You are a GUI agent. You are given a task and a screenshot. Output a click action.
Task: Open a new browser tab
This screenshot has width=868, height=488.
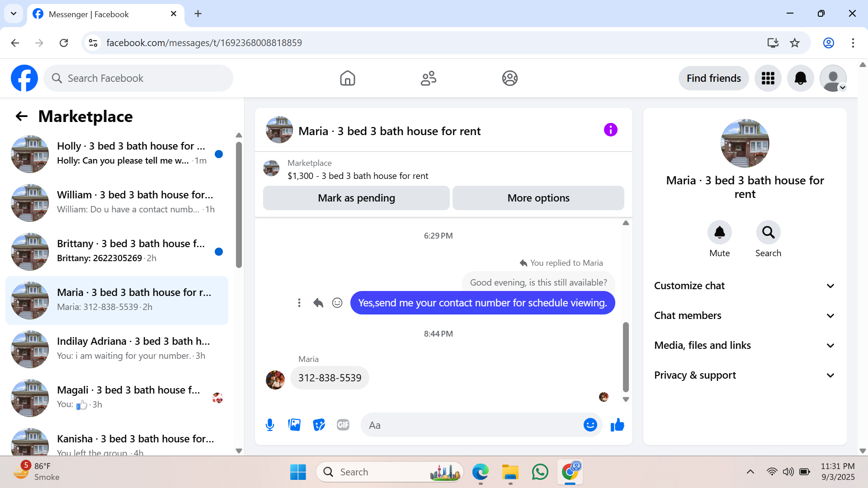coord(198,14)
